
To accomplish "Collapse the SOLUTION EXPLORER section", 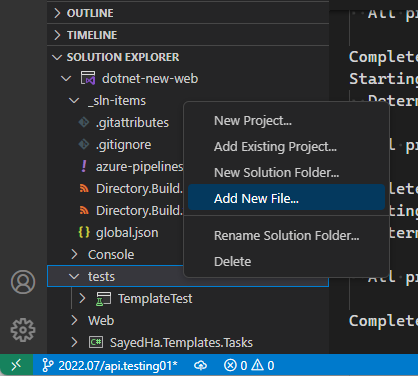I will coord(57,57).
